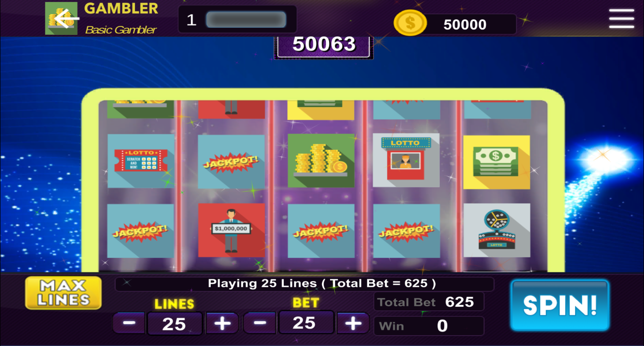Select the lottery ball machine symbol
The width and height of the screenshot is (644, 346).
(x=496, y=230)
